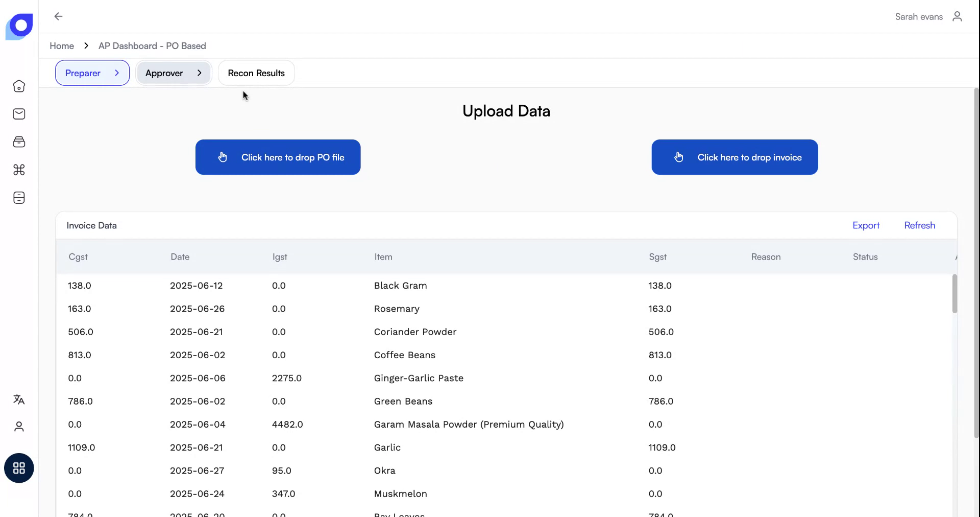
Task: Open the database icon in the sidebar
Action: 19,198
